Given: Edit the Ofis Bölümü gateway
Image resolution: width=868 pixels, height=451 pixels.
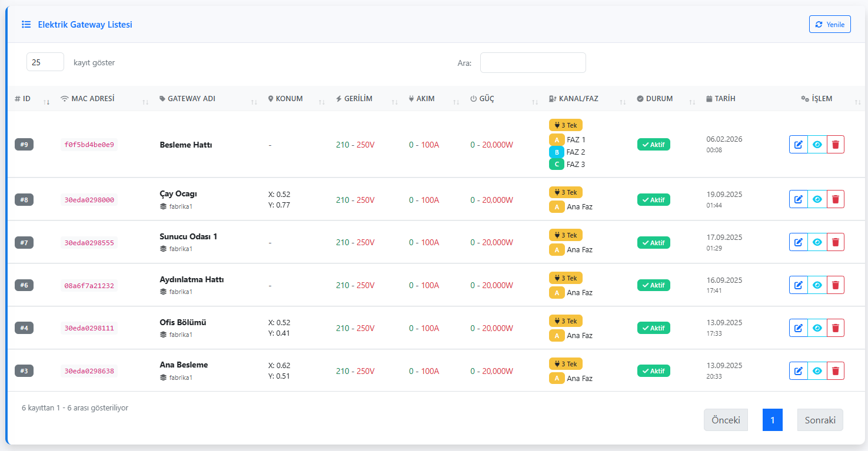Looking at the screenshot, I should point(799,328).
